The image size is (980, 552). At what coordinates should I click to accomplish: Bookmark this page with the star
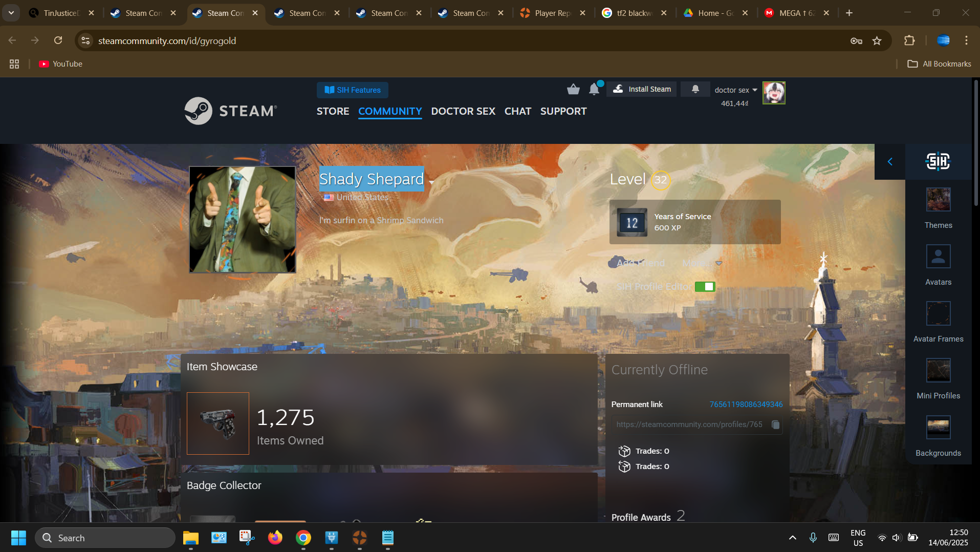click(877, 41)
